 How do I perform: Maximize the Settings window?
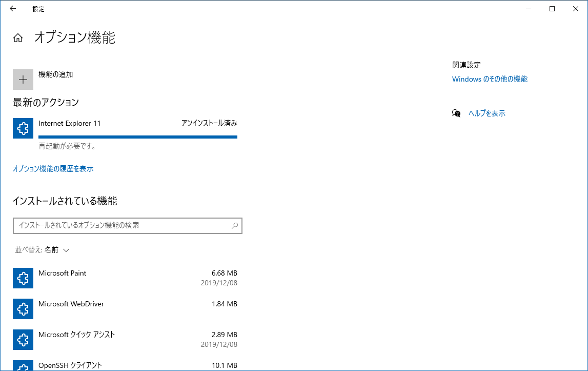point(552,9)
